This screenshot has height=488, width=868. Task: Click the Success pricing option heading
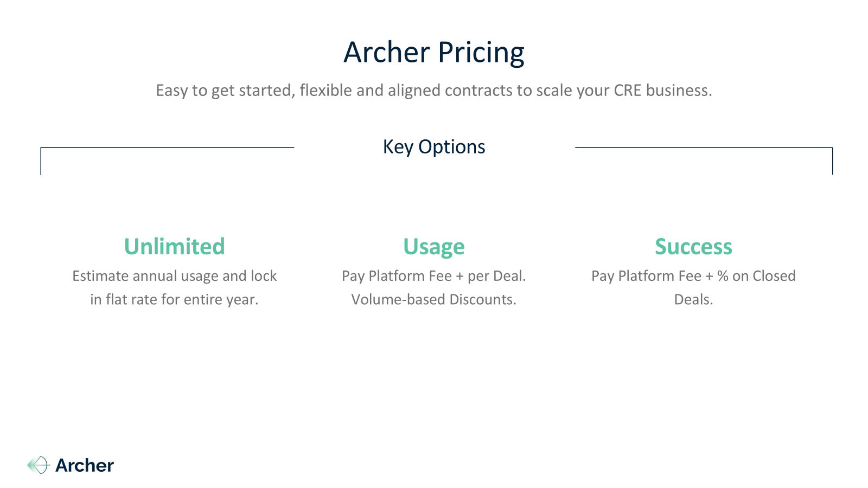[693, 247]
